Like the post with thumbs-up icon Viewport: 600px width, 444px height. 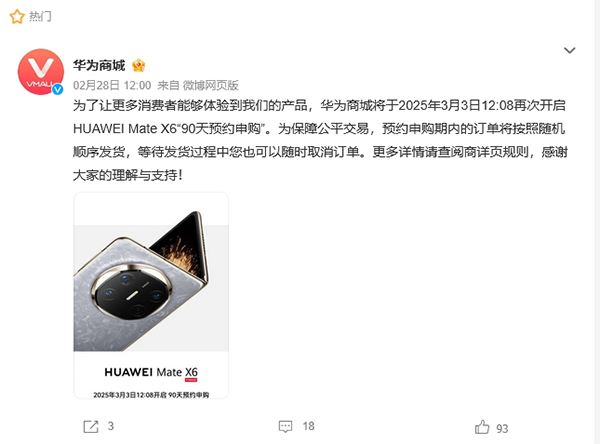point(482,427)
